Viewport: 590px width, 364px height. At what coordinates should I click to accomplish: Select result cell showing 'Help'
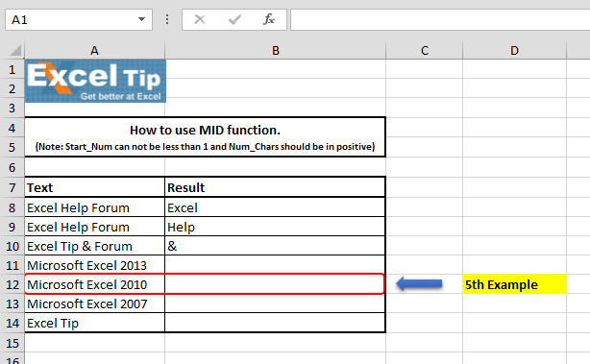[275, 227]
